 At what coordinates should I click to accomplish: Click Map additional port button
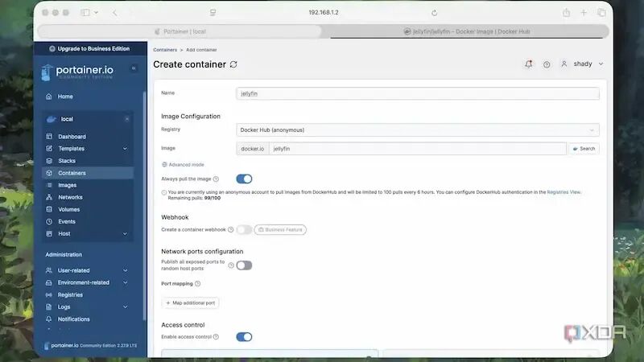click(x=190, y=303)
